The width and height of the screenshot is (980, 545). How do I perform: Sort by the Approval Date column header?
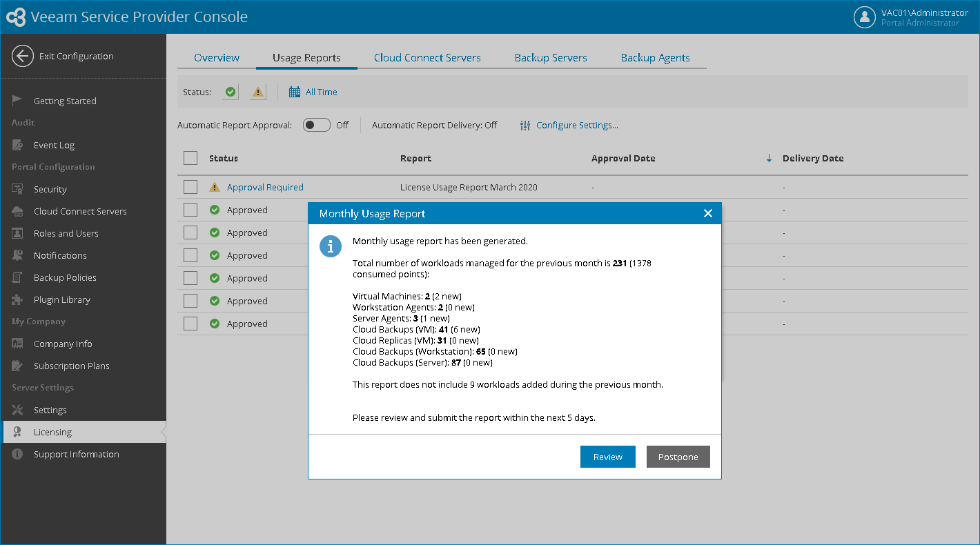(623, 158)
